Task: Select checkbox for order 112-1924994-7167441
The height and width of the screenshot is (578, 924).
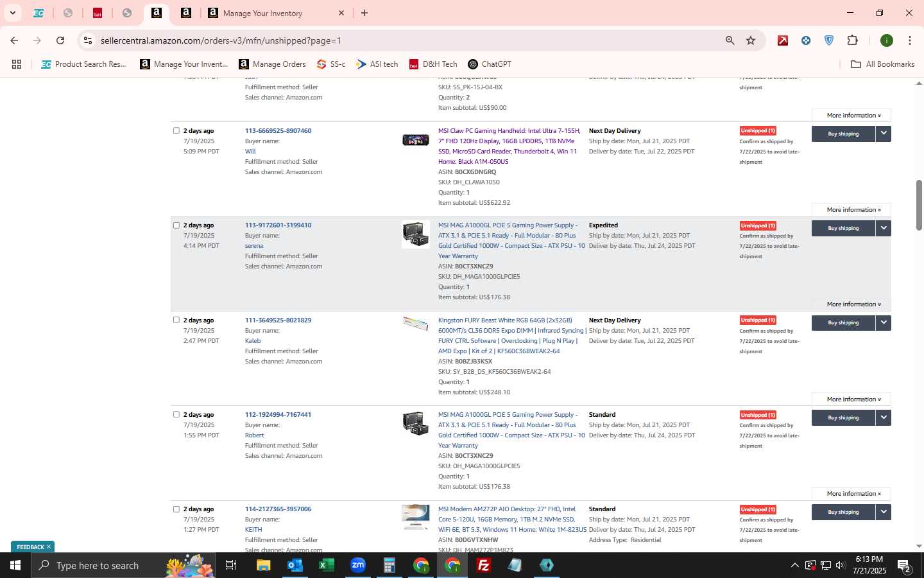Action: pyautogui.click(x=176, y=414)
